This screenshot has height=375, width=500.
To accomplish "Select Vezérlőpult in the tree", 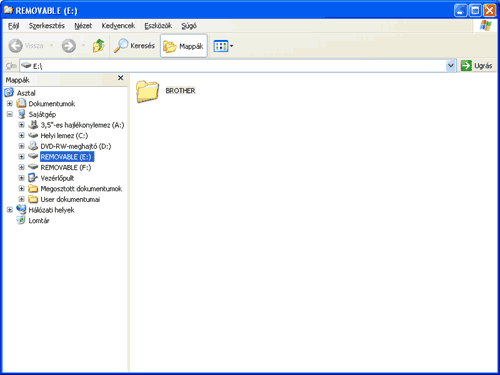I will click(x=57, y=178).
